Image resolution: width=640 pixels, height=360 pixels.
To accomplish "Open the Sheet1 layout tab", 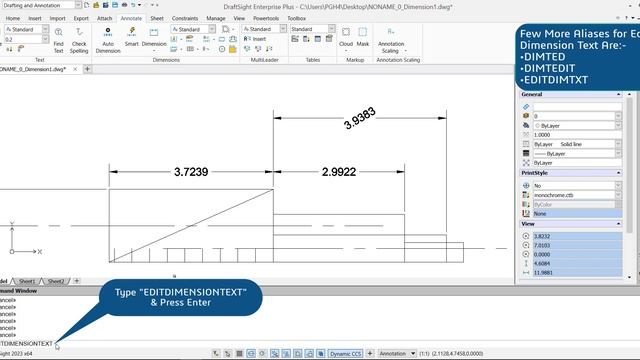I will coord(27,281).
